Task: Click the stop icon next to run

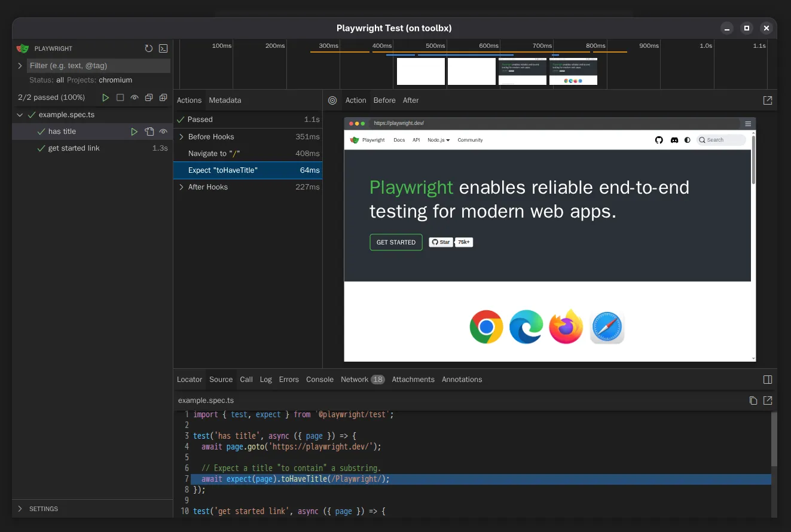Action: click(x=120, y=97)
